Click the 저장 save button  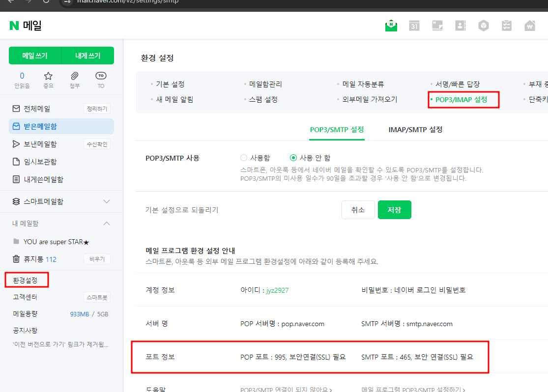click(x=394, y=210)
